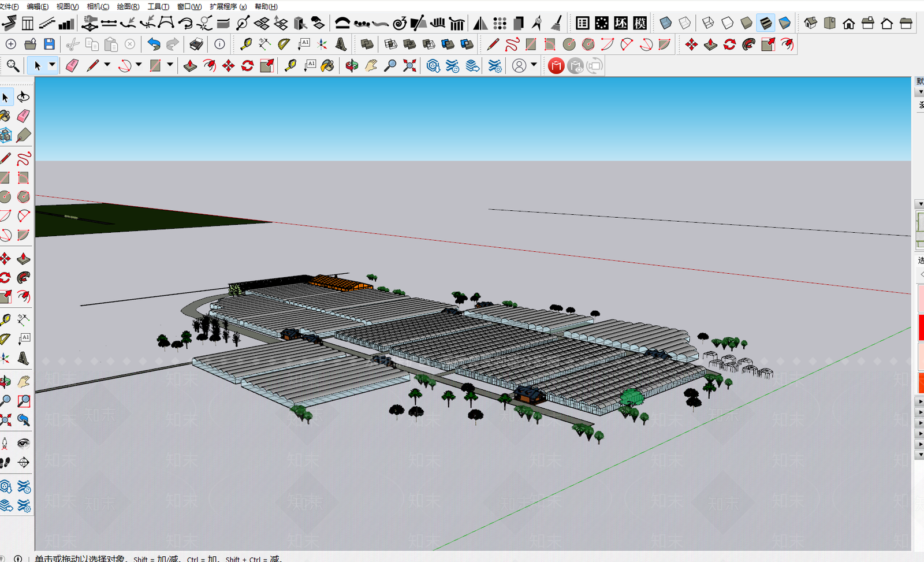Image resolution: width=924 pixels, height=562 pixels.
Task: Click the grey Redo arrow
Action: point(173,44)
